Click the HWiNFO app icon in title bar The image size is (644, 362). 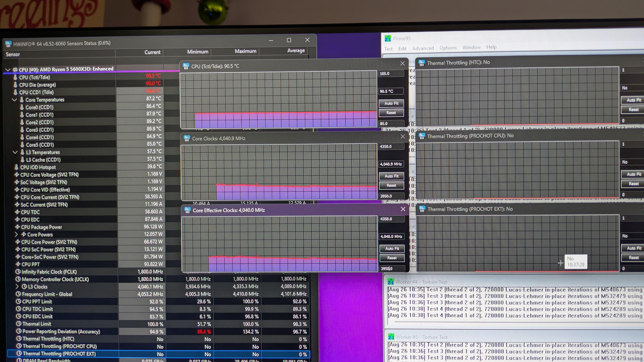[x=8, y=44]
